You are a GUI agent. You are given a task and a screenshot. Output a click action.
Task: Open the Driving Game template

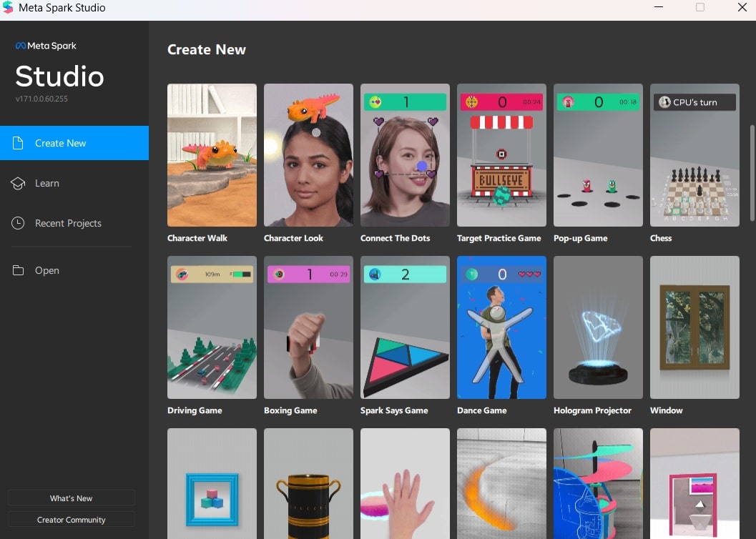pos(212,327)
